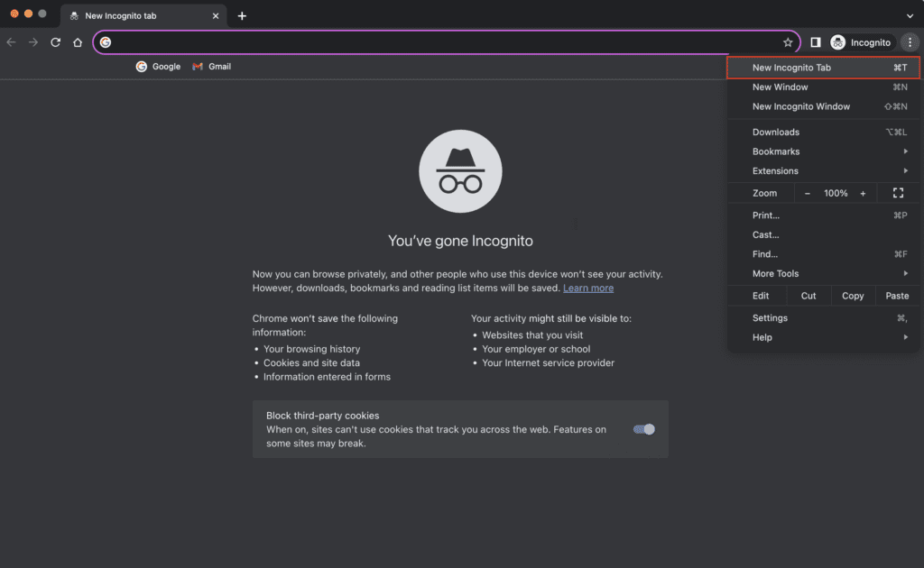Click the macOS yellow minimize button
Viewport: 924px width, 568px height.
click(x=28, y=14)
